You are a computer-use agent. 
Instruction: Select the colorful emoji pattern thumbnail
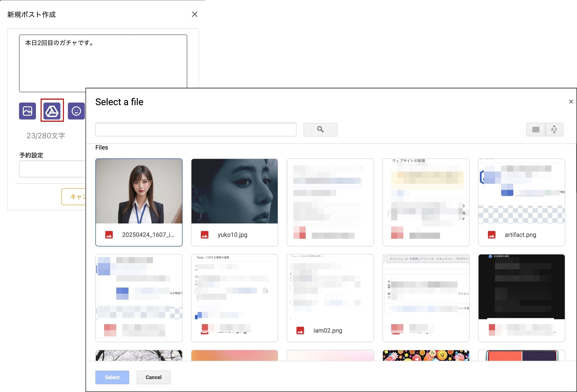click(x=426, y=356)
